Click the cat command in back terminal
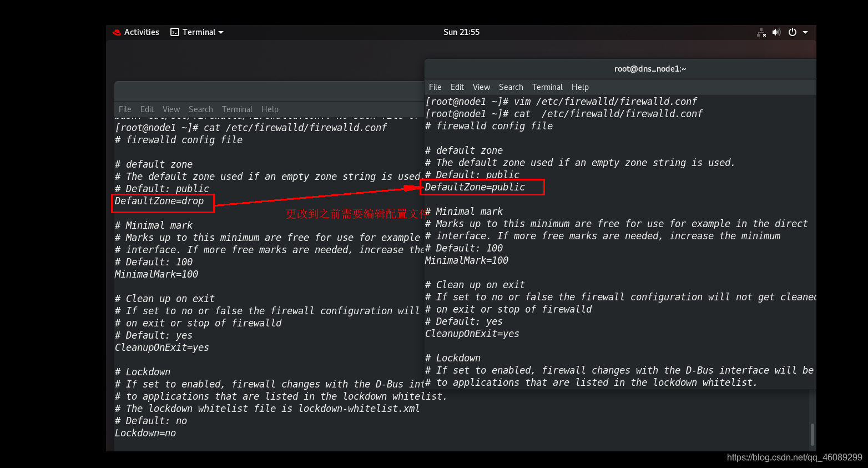Viewport: 868px width, 468px height. 251,128
